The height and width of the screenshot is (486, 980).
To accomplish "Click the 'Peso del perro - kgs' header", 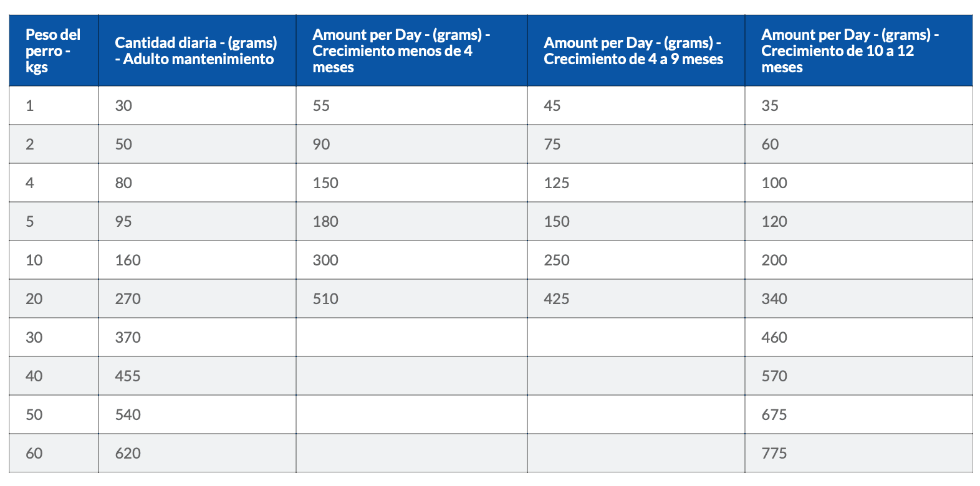I will 54,50.
